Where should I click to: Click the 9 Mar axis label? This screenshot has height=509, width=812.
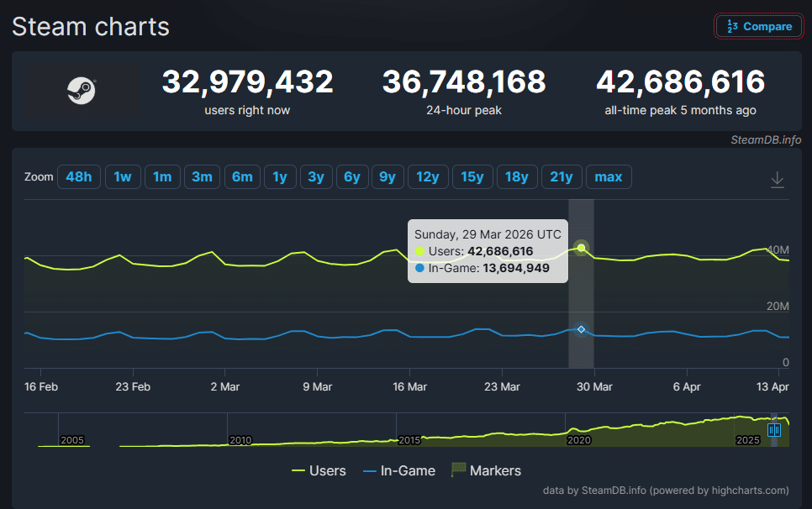[318, 387]
